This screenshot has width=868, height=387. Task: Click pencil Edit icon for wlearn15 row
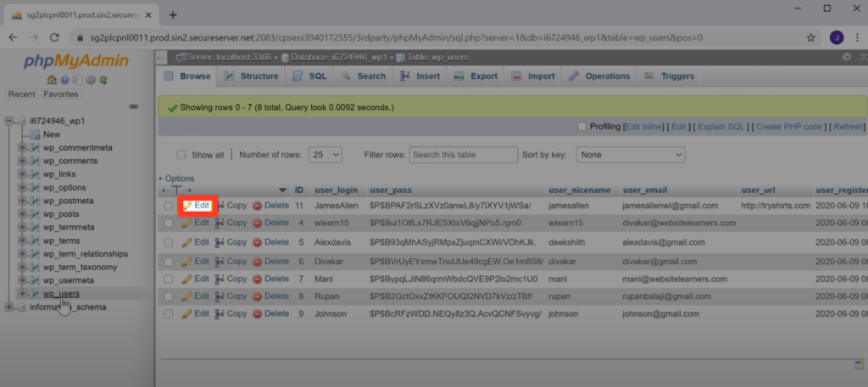[x=187, y=223]
